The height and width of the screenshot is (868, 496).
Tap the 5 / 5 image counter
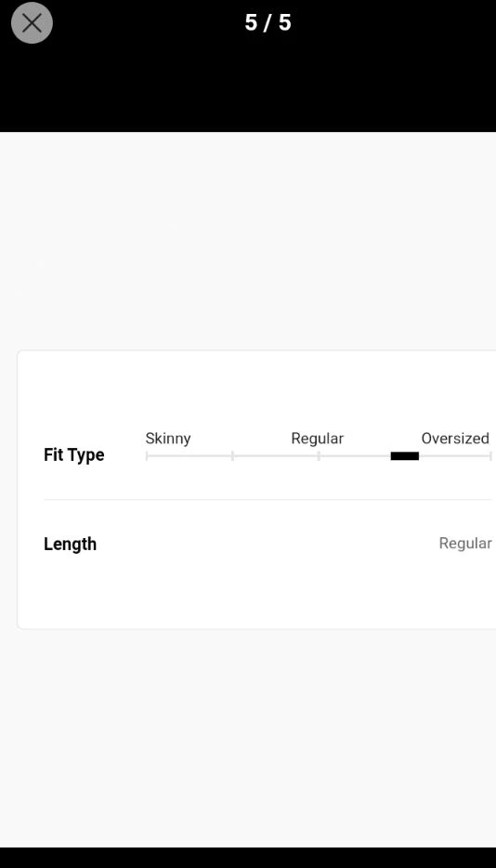click(268, 22)
